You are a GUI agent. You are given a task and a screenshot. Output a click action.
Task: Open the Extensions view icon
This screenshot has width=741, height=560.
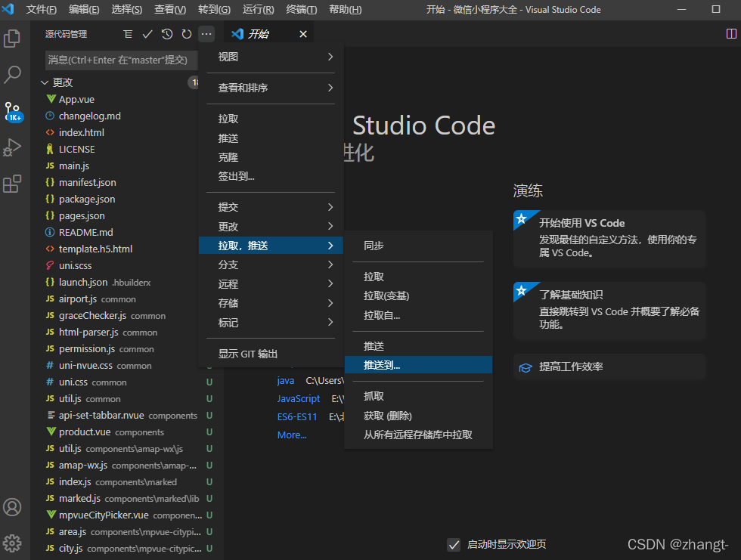pyautogui.click(x=12, y=184)
